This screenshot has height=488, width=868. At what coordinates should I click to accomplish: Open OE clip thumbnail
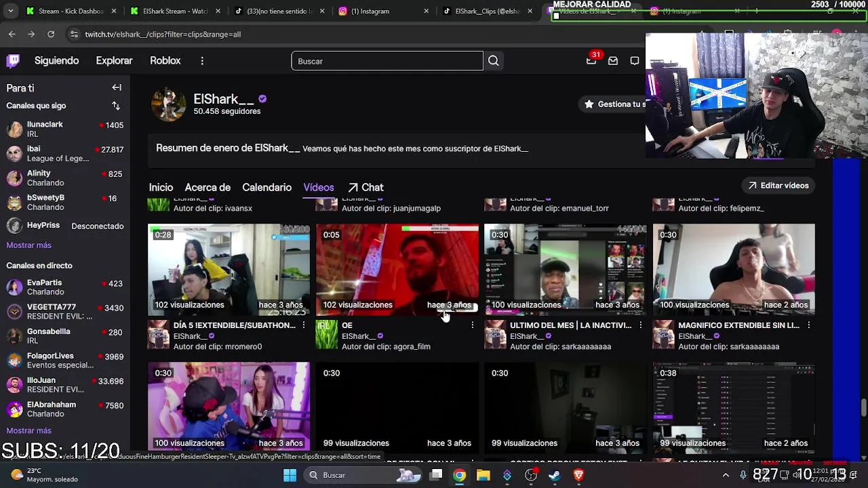(x=397, y=270)
